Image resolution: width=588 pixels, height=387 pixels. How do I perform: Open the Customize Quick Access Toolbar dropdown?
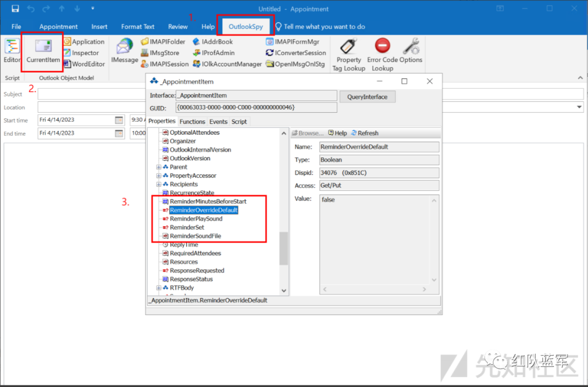click(93, 8)
